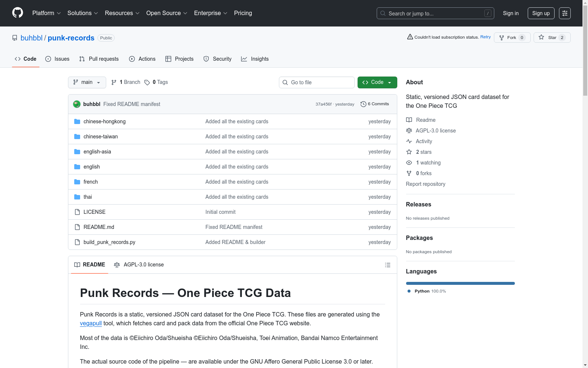This screenshot has height=368, width=588.
Task: Open the Fixed README manifest latest commit
Action: click(x=132, y=104)
